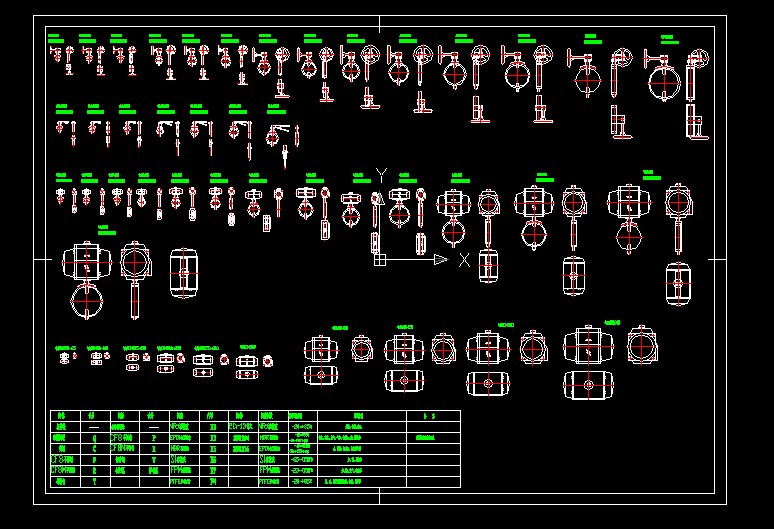Click the rightmost header cell of the table
774x529 pixels.
click(433, 416)
